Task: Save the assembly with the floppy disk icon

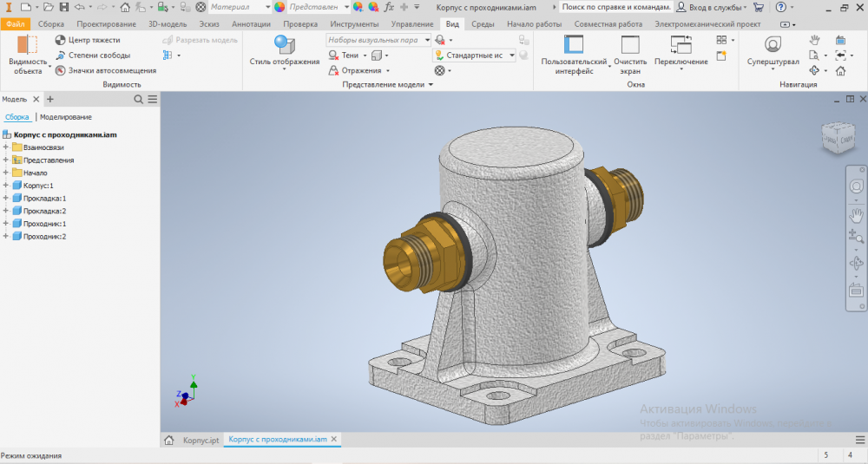Action: tap(64, 7)
